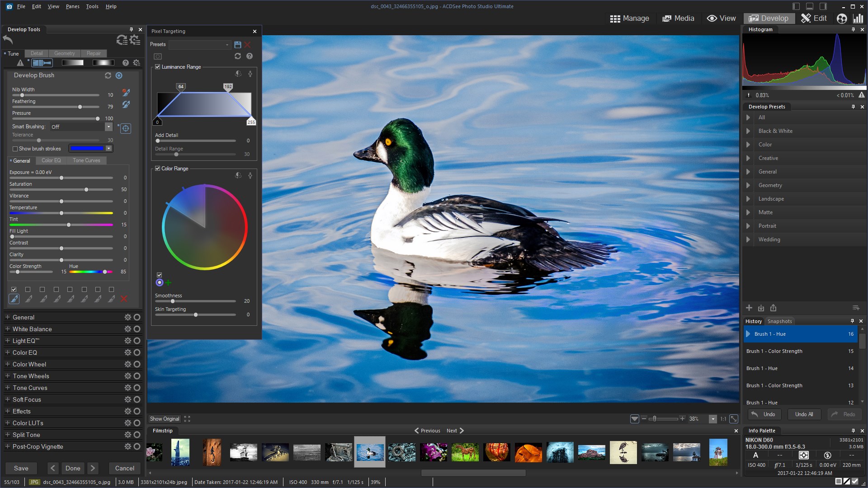Screen dimensions: 868x488
Task: Delete brush using red X icon
Action: pyautogui.click(x=124, y=299)
